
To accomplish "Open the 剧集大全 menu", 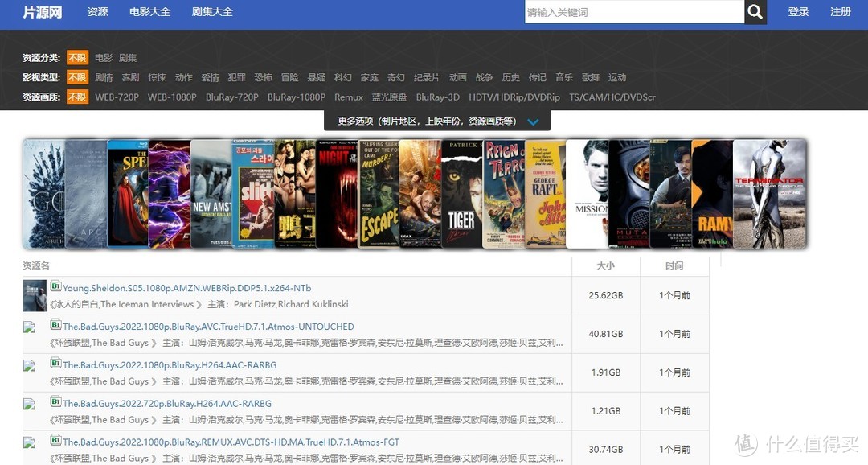I will click(212, 12).
